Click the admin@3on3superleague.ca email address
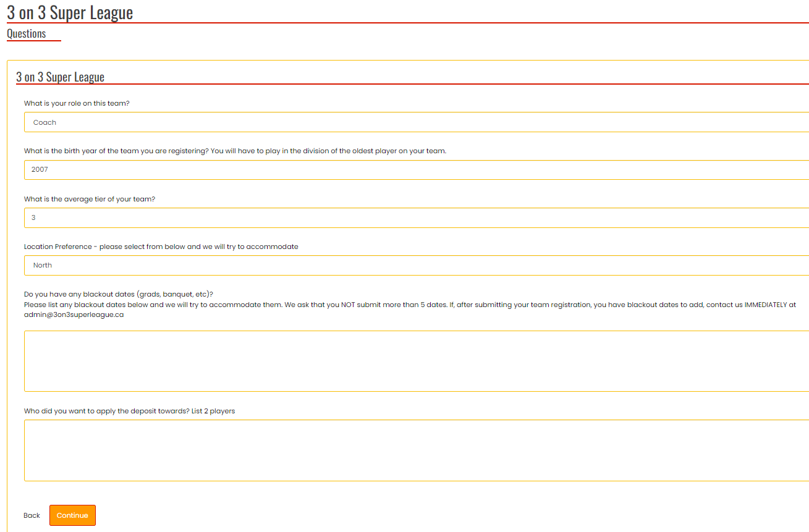 (x=74, y=315)
